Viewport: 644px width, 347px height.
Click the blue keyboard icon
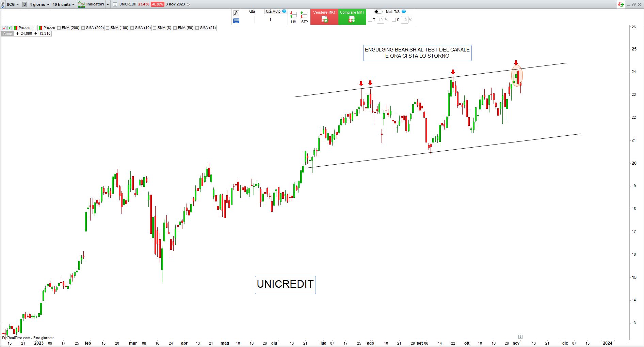[236, 21]
